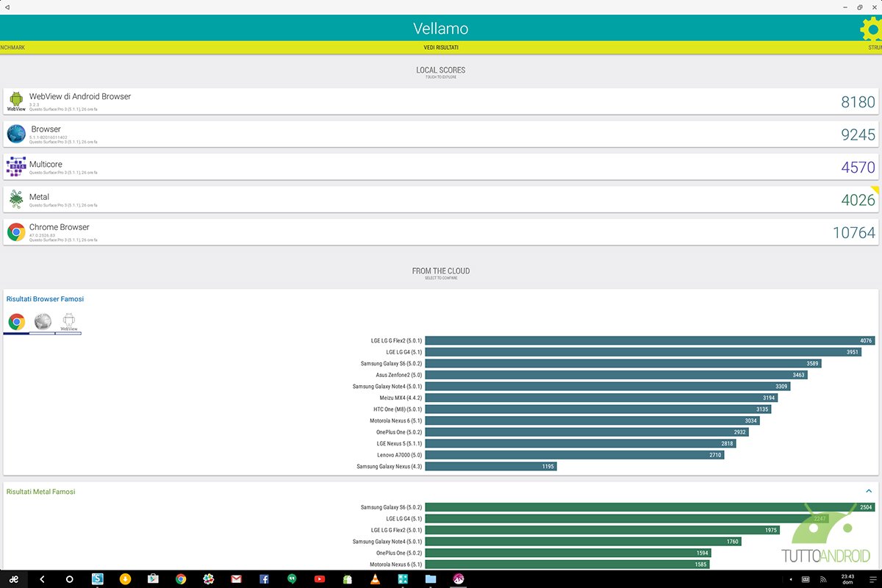Open the keyboard icon in system tray
The width and height of the screenshot is (882, 588).
click(x=806, y=579)
